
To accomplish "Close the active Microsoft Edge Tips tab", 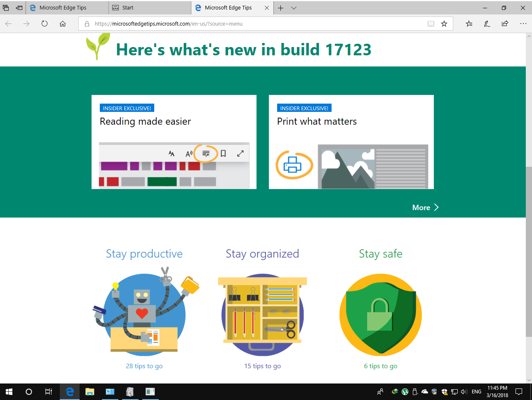I will (267, 8).
